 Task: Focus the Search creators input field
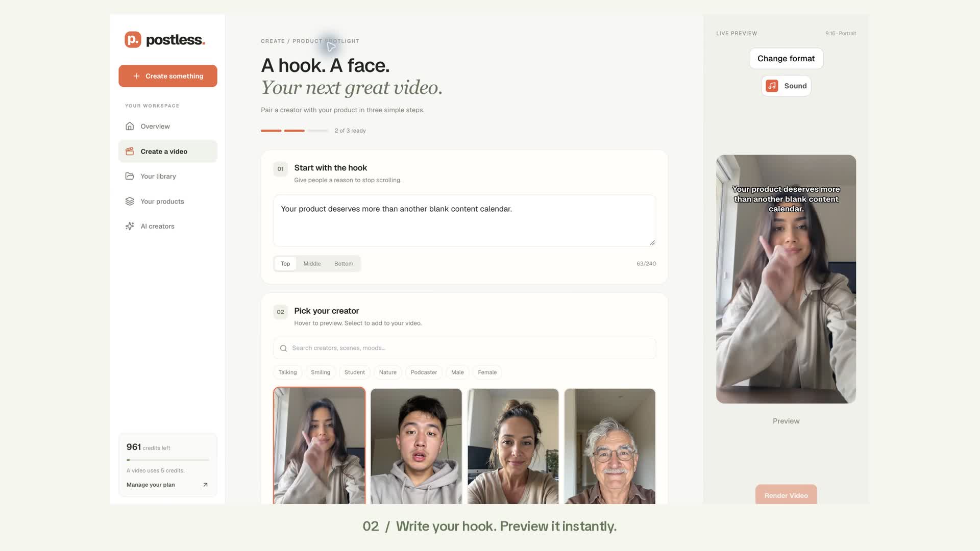click(x=464, y=348)
